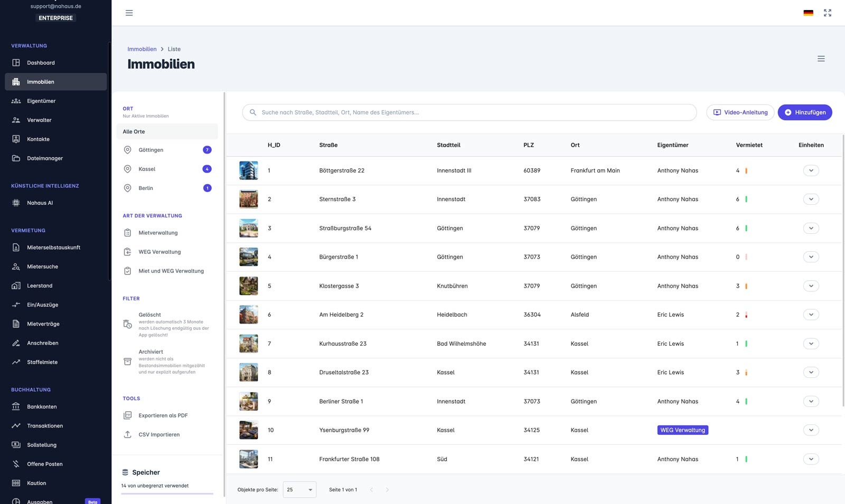Click the Transaktionen chart icon
Image resolution: width=845 pixels, height=504 pixels.
(x=16, y=426)
